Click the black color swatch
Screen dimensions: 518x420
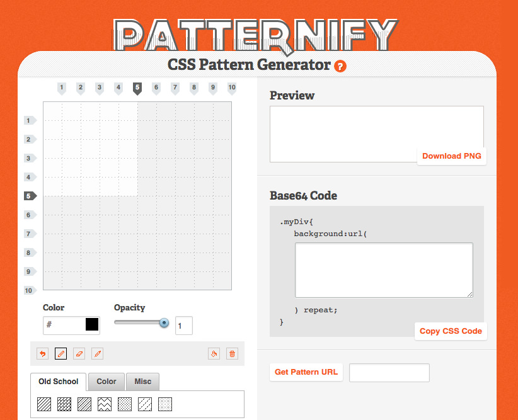pyautogui.click(x=92, y=325)
